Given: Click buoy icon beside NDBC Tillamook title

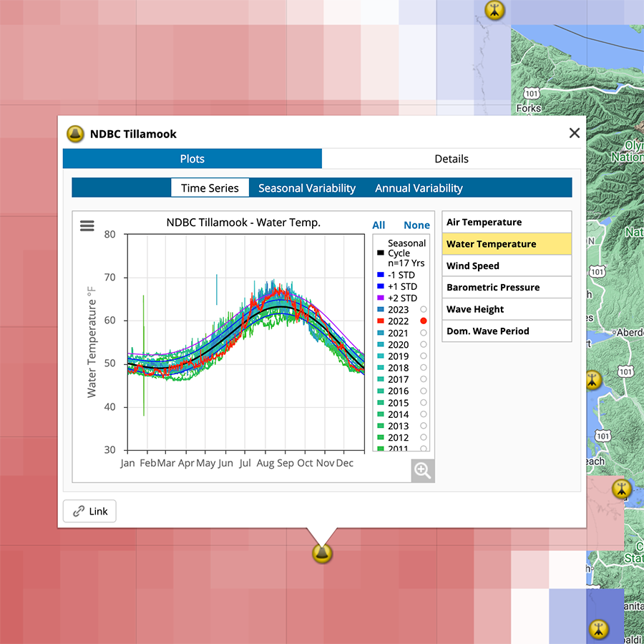Looking at the screenshot, I should click(75, 134).
